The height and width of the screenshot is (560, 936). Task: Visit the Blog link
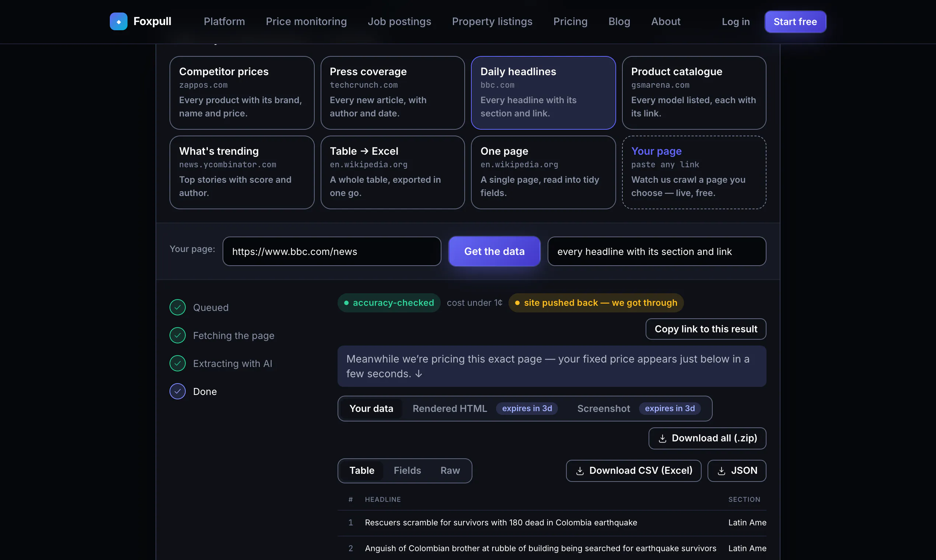619,21
